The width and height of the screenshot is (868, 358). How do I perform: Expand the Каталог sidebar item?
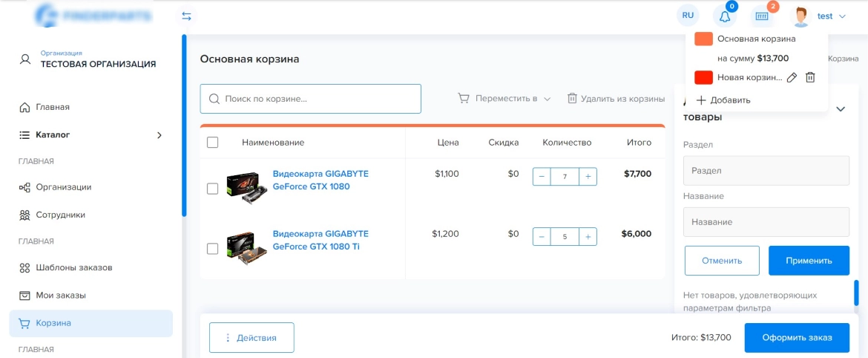click(x=91, y=134)
